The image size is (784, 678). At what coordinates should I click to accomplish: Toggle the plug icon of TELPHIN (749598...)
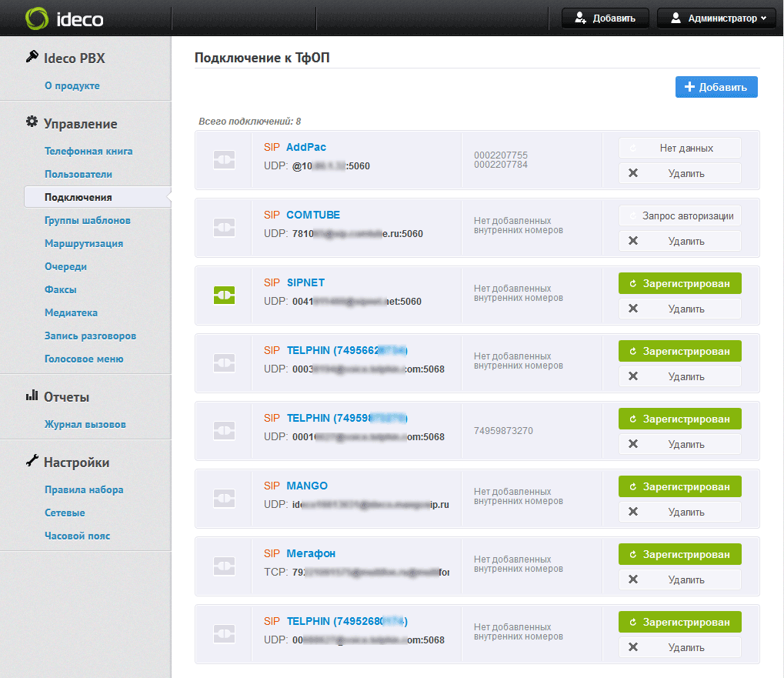point(224,430)
